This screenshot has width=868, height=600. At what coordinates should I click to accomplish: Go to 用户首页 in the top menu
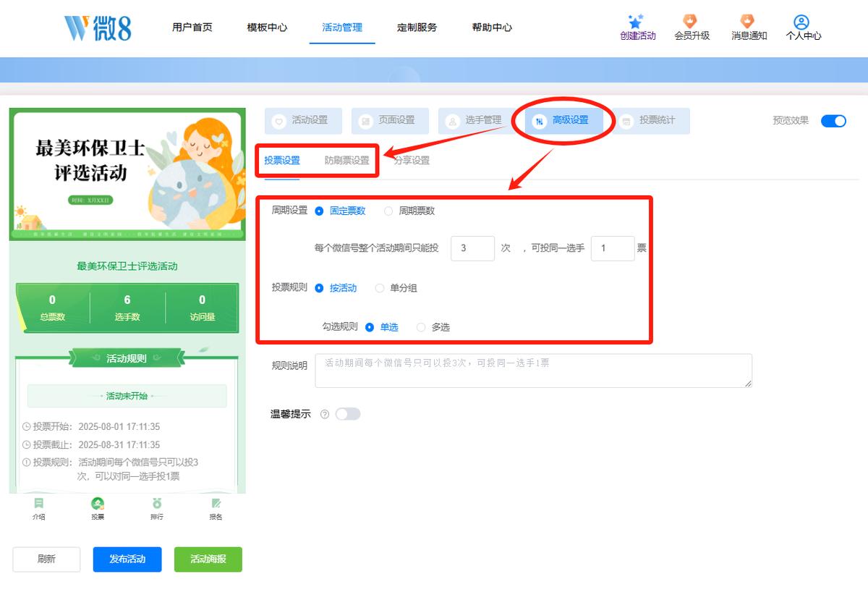click(x=192, y=28)
